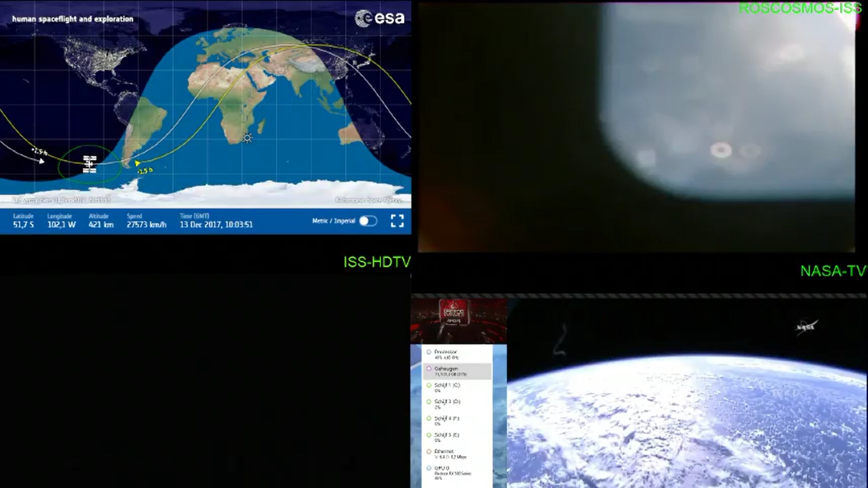Toggle the Metric / Imperial switch

coord(368,221)
